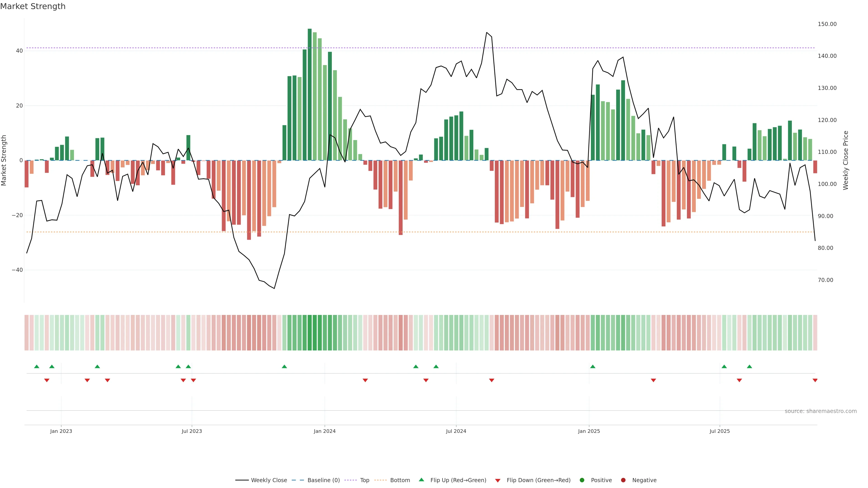The image size is (868, 488).
Task: Click the Flip Down red triangle legend icon
Action: (x=498, y=481)
